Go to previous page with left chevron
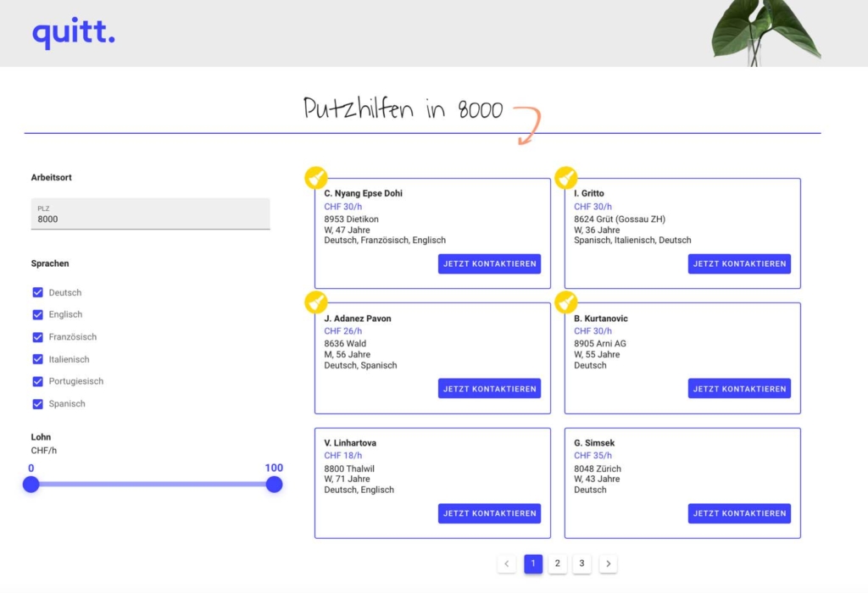The image size is (868, 593). (507, 563)
